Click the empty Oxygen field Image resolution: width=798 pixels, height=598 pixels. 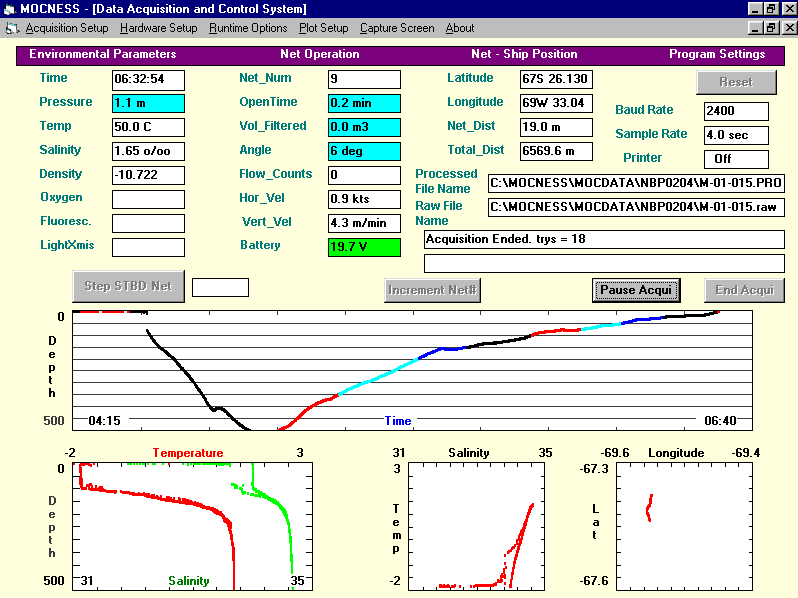(x=148, y=199)
